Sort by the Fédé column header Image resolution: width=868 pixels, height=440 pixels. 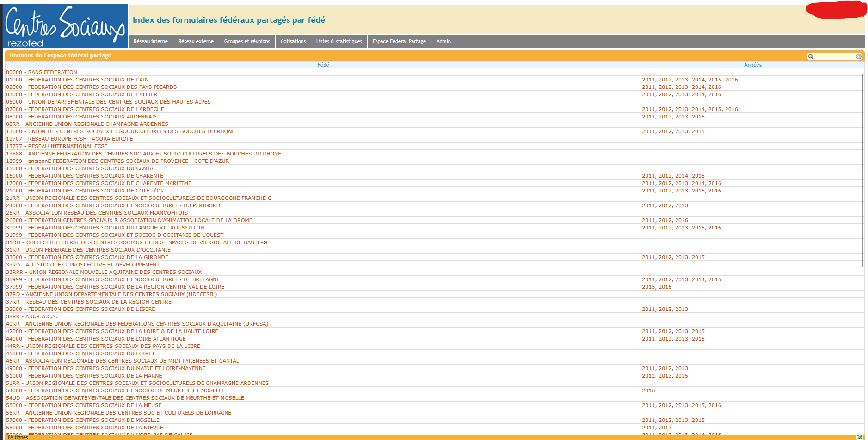pyautogui.click(x=323, y=65)
